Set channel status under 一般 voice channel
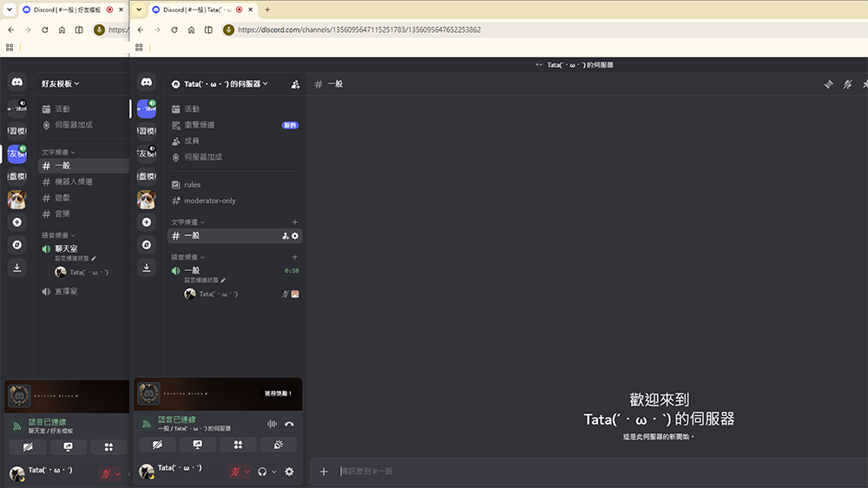This screenshot has width=868, height=488. tap(205, 280)
